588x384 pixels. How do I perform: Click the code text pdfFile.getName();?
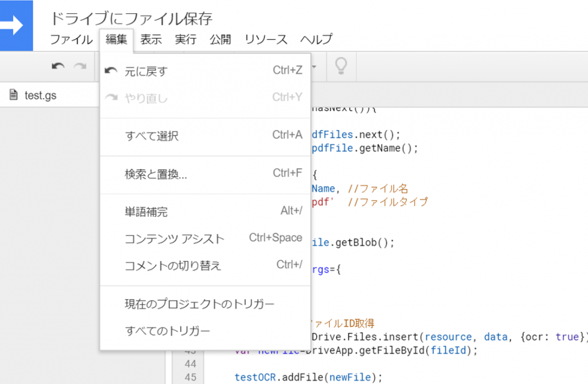pyautogui.click(x=365, y=148)
